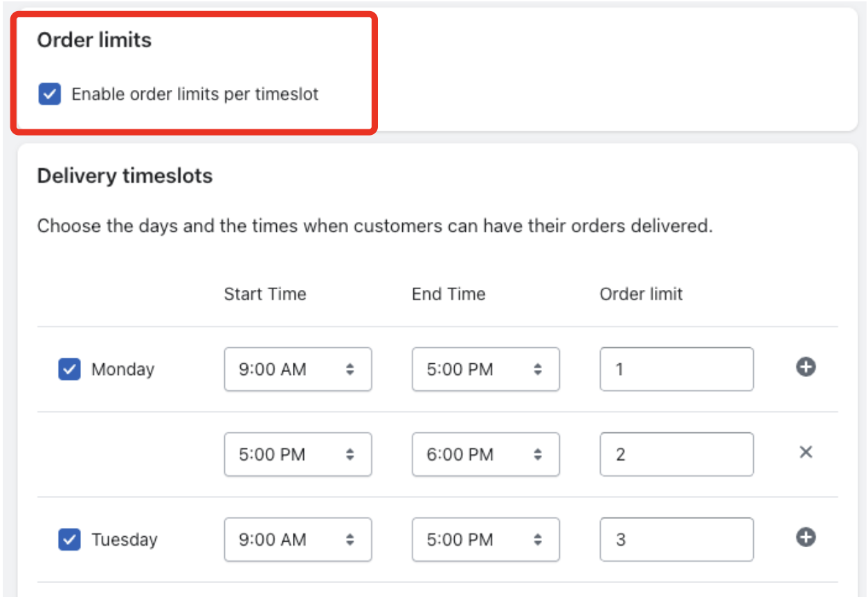Click the Monday label text
Screen dimensions: 868x597
tap(123, 369)
